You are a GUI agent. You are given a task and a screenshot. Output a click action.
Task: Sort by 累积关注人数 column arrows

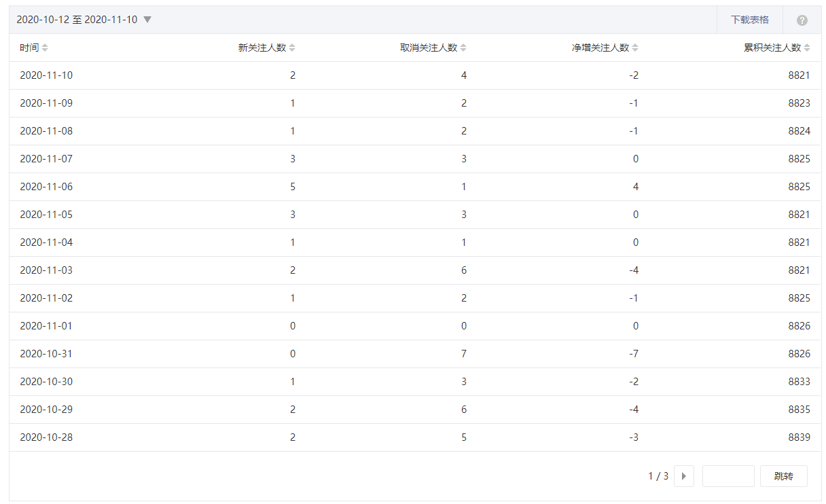point(807,48)
